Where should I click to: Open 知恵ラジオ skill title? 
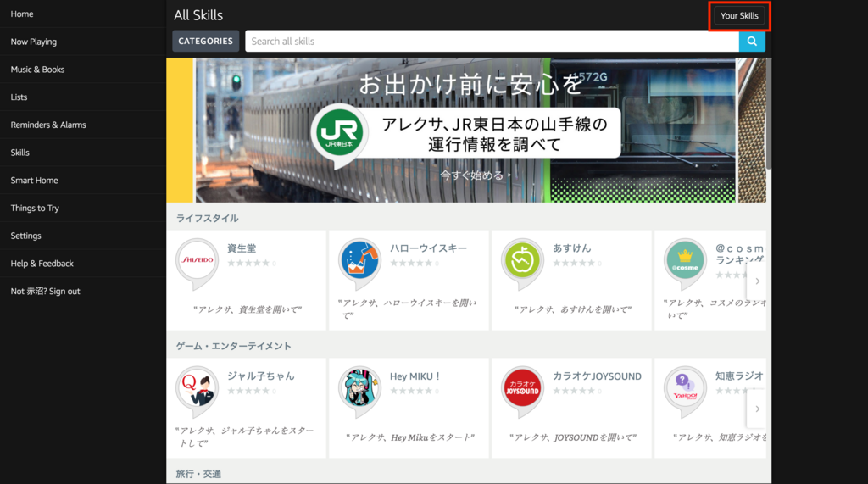click(x=739, y=376)
